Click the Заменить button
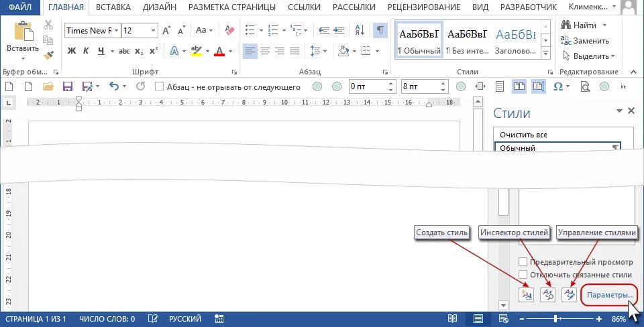 [x=585, y=41]
